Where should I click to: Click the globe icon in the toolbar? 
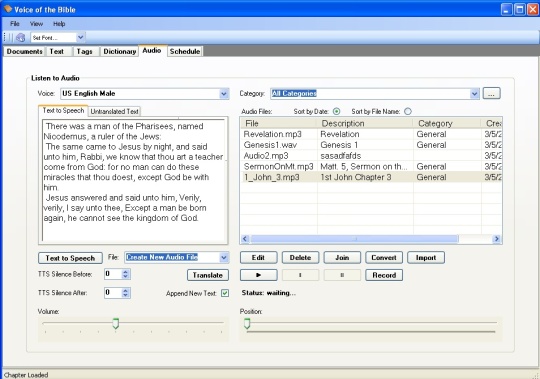click(20, 37)
